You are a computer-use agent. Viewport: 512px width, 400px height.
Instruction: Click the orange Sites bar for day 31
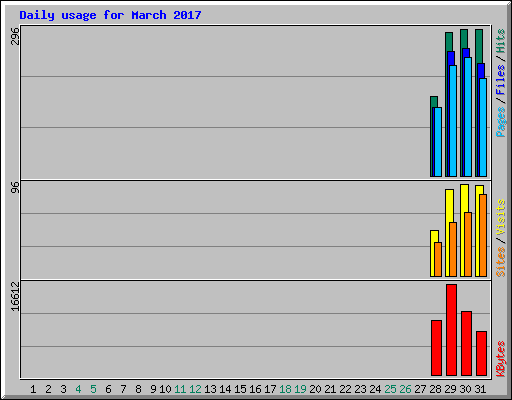tap(483, 235)
